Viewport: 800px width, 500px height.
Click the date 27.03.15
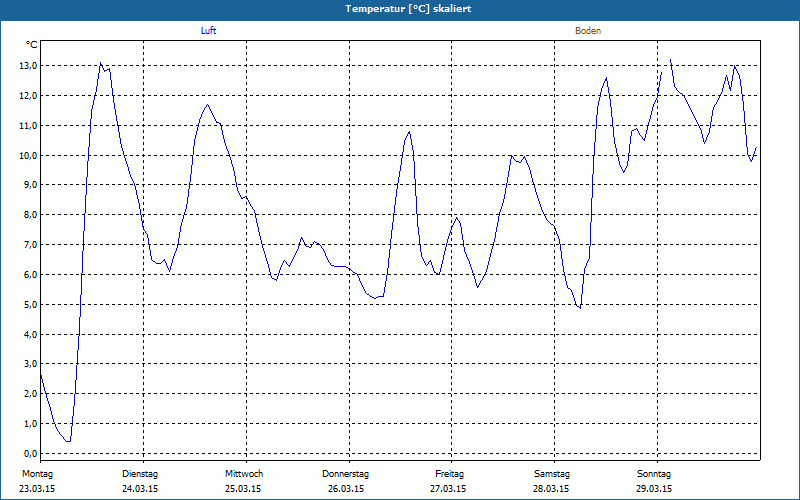448,489
